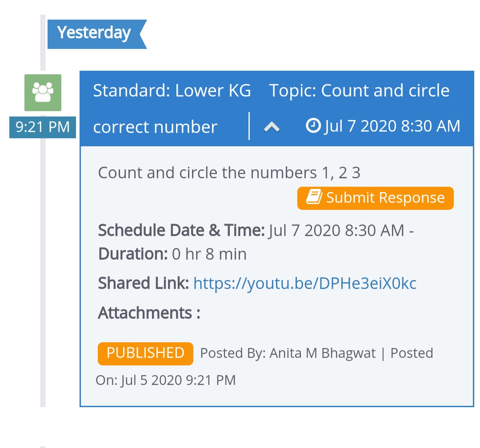Image resolution: width=480 pixels, height=448 pixels.
Task: Click the Jul 7 2020 8:30 AM header date
Action: [x=392, y=126]
